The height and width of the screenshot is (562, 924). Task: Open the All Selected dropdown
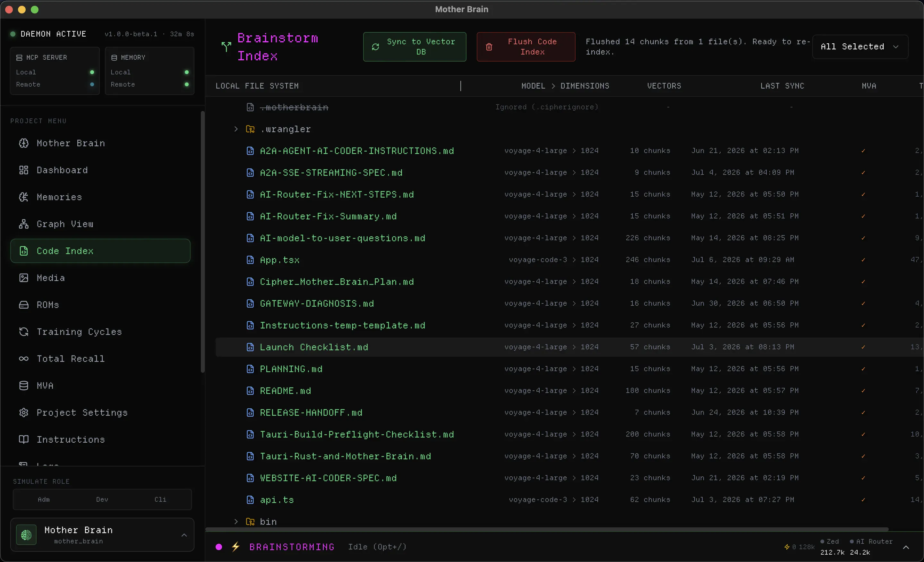tap(860, 47)
